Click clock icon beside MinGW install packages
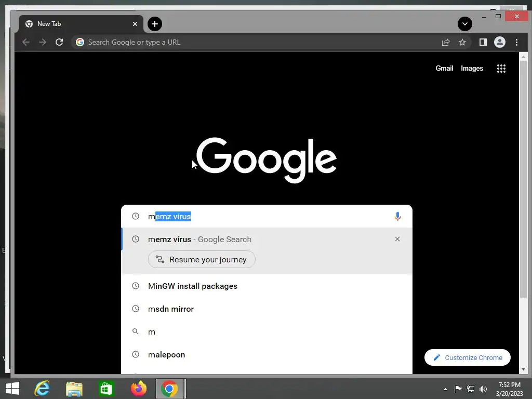The height and width of the screenshot is (399, 532). [x=136, y=286]
